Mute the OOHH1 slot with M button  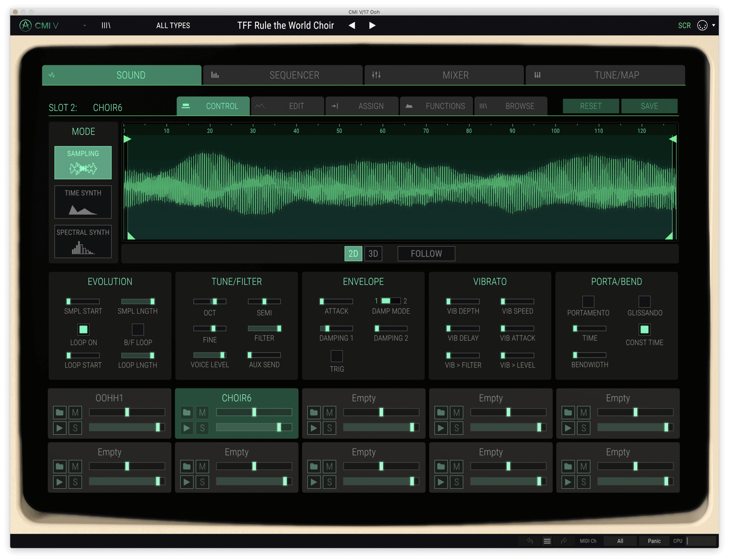(x=75, y=412)
